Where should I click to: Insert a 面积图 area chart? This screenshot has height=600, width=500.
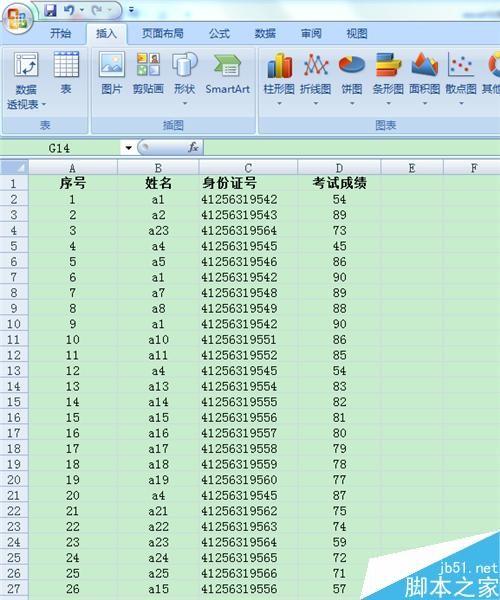click(x=424, y=73)
